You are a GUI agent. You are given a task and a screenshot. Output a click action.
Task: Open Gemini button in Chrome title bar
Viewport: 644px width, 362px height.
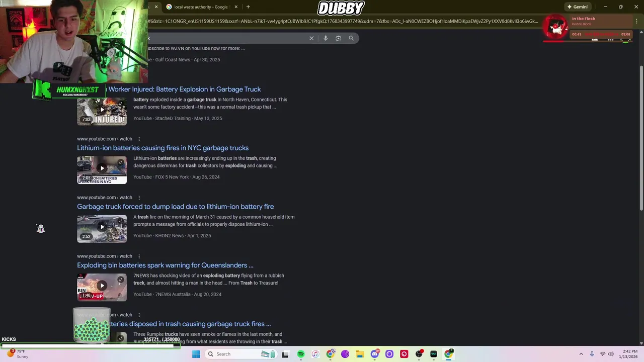(x=578, y=7)
